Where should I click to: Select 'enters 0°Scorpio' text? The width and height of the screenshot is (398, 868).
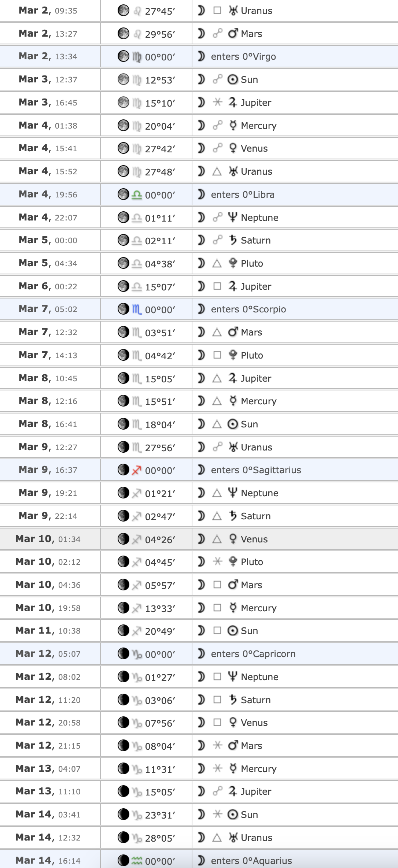(x=248, y=309)
